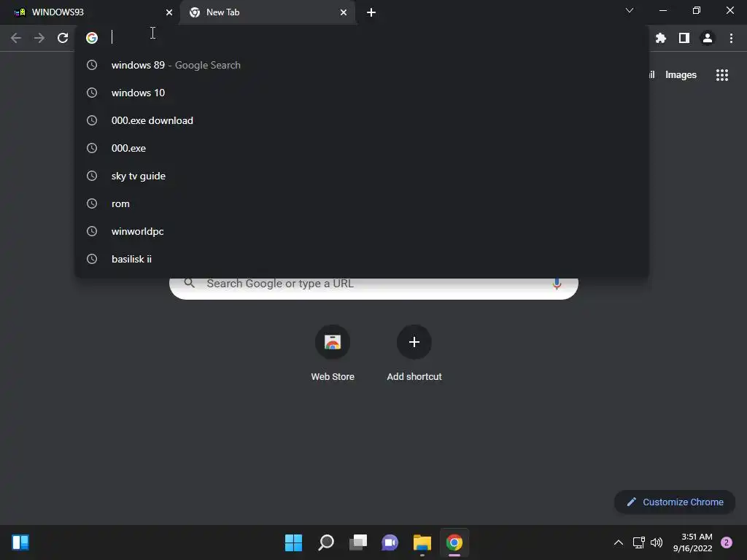Choose the 'windows 10' suggestion
Viewport: 747px width, 560px height.
pyautogui.click(x=362, y=93)
